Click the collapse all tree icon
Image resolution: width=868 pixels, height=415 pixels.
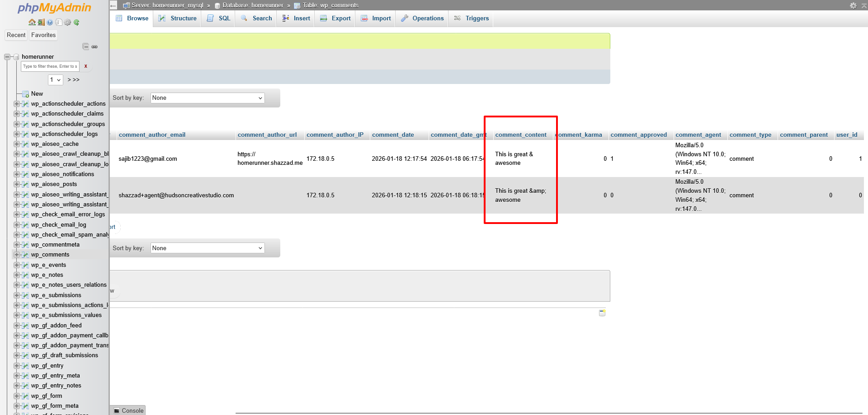click(x=85, y=47)
